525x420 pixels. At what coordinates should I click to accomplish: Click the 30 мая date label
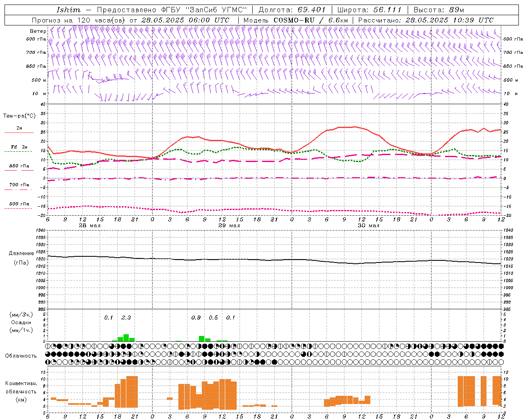pos(368,226)
